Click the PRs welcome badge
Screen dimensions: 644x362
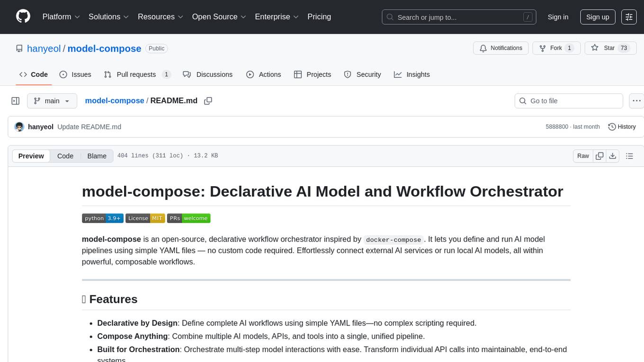[x=188, y=218]
